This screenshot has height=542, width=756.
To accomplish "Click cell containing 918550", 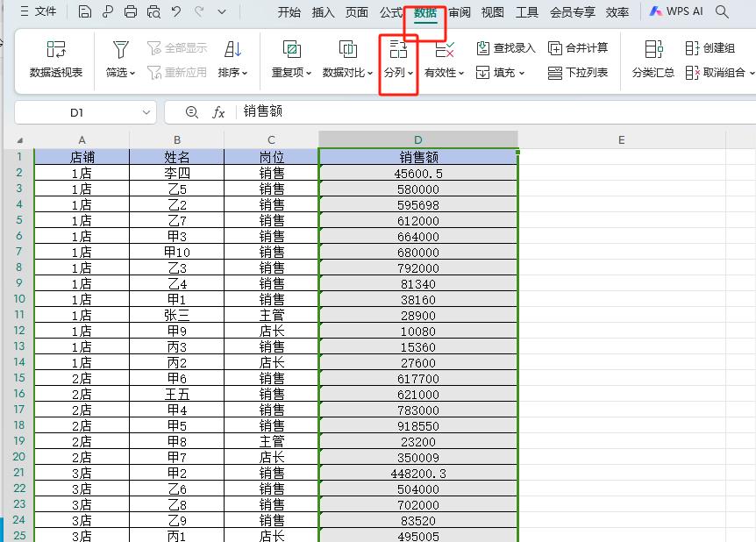I will click(x=418, y=426).
